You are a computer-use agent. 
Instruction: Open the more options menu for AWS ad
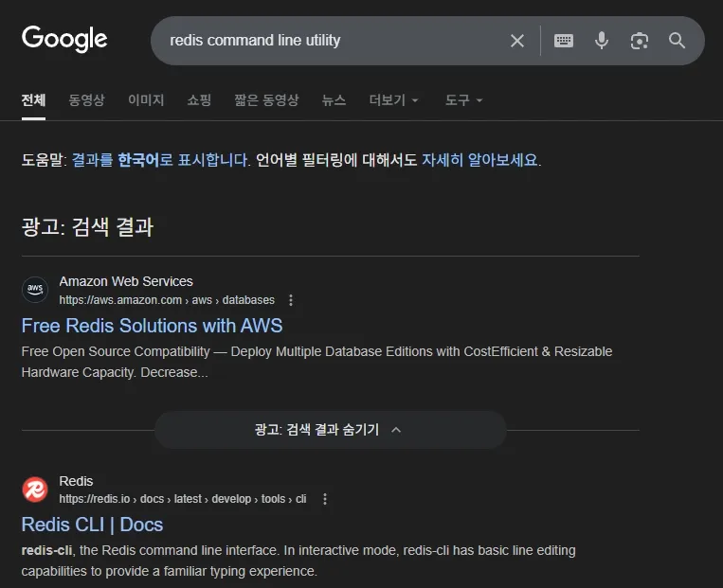291,300
